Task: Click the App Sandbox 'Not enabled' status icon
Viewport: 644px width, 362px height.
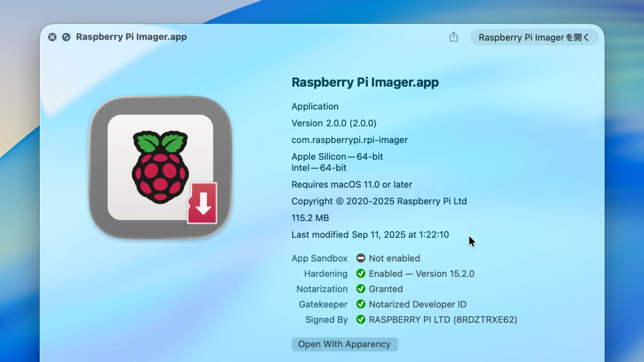Action: (361, 258)
